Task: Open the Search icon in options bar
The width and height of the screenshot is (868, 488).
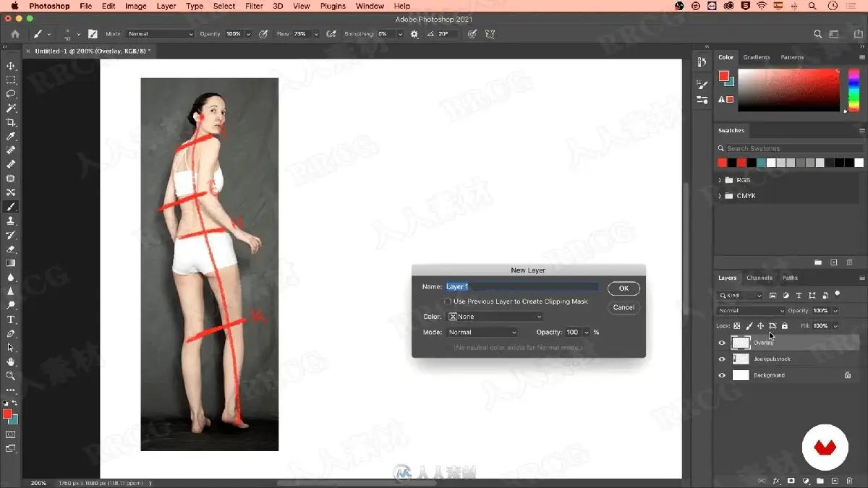Action: pyautogui.click(x=818, y=34)
